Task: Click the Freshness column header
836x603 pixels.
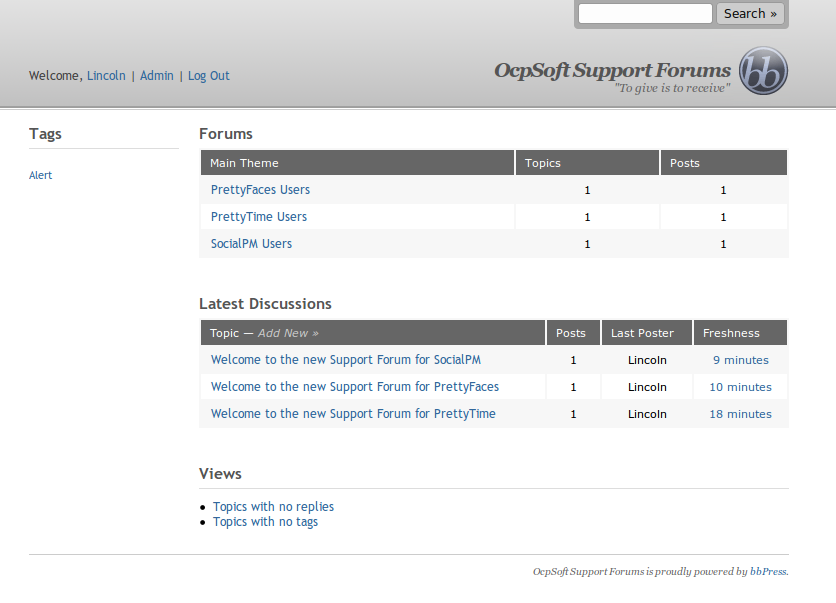Action: 740,333
